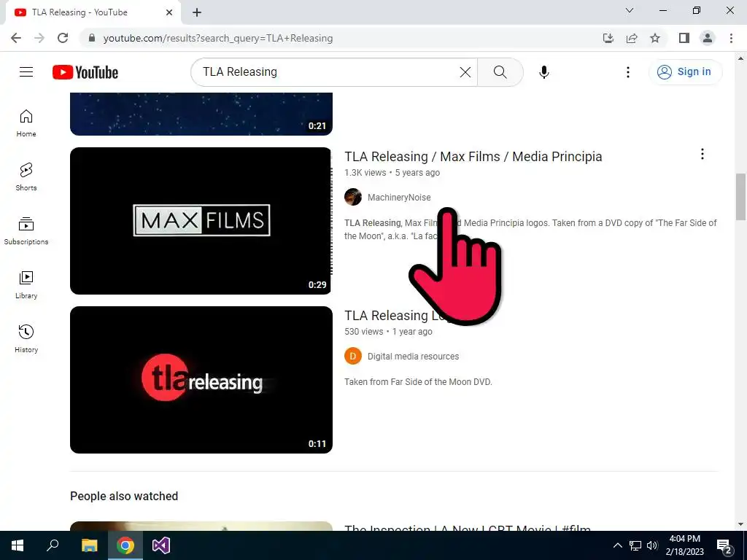Viewport: 747px width, 560px height.
Task: Click the Sign in button
Action: coord(685,72)
